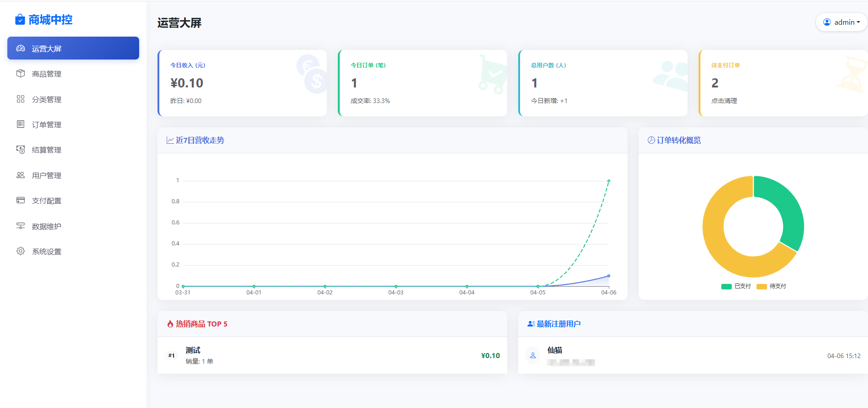
Task: Select the newest registered user 仙猫
Action: click(555, 350)
